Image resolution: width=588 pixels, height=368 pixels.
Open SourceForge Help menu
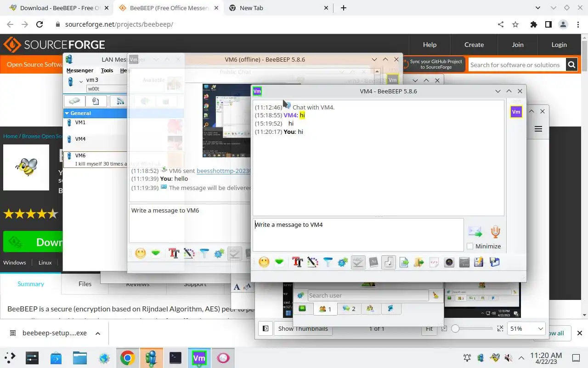pyautogui.click(x=430, y=45)
